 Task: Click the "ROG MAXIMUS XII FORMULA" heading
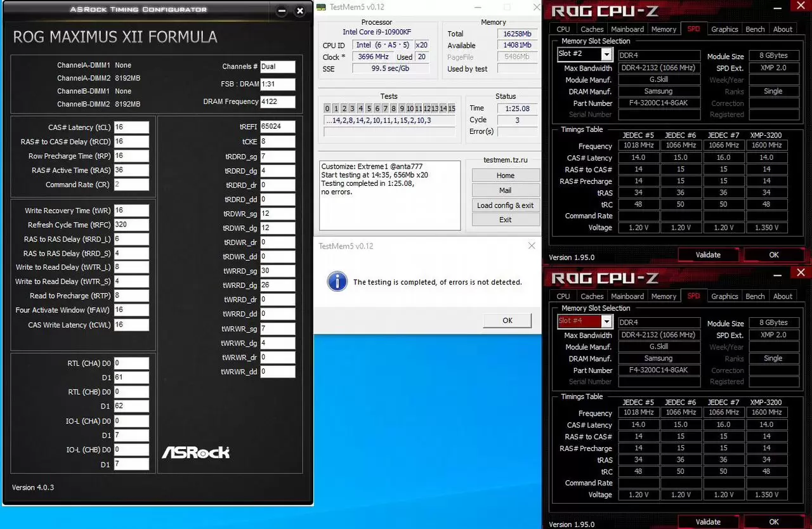115,37
